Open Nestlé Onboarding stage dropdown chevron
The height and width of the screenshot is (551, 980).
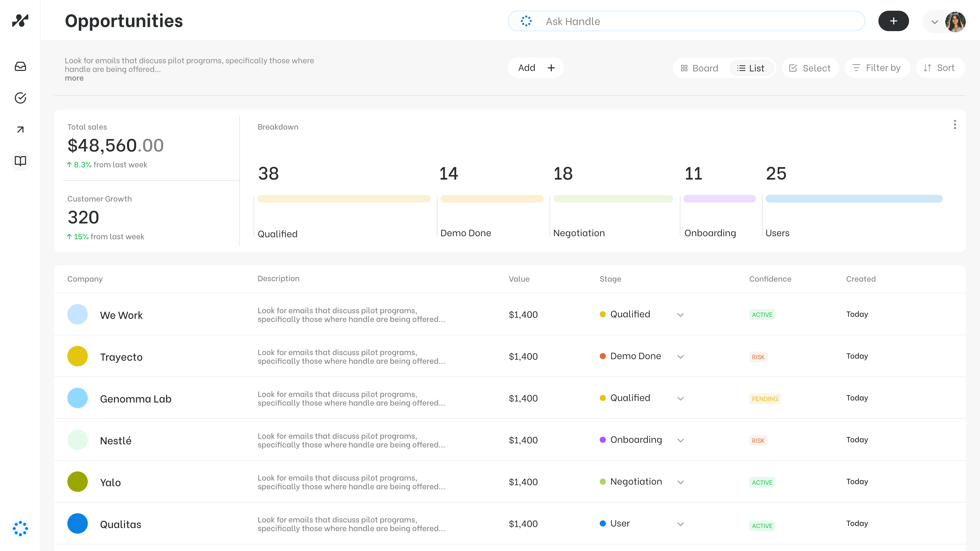coord(681,440)
